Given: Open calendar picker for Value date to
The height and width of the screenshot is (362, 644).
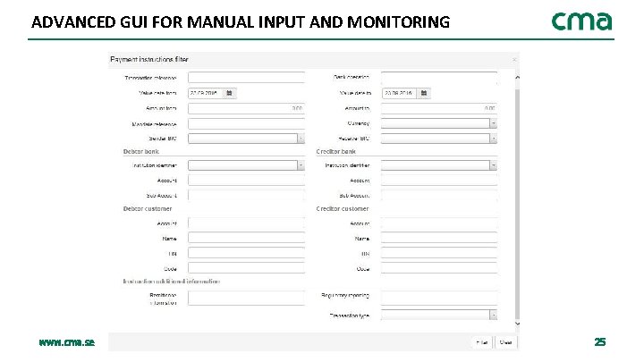Looking at the screenshot, I should pyautogui.click(x=424, y=93).
